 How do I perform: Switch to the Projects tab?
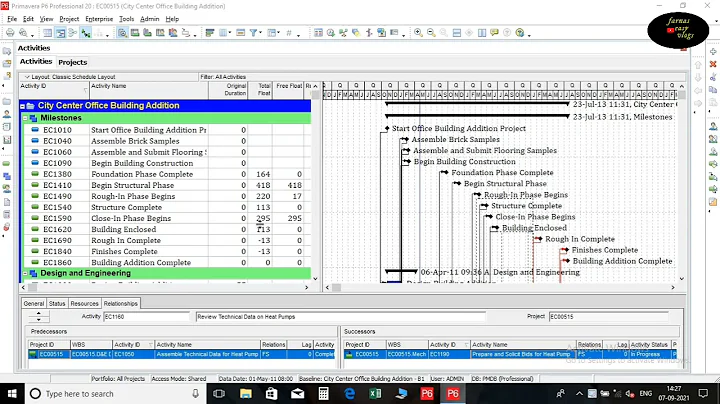coord(73,62)
